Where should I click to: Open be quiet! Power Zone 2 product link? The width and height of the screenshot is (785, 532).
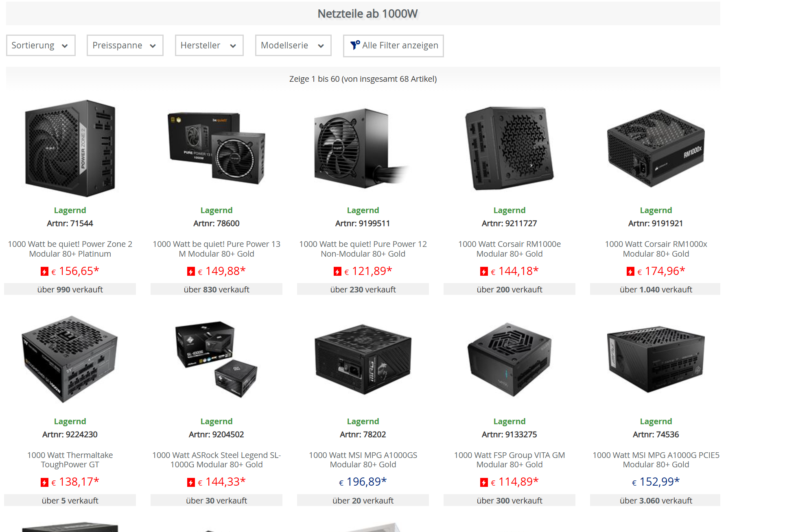(x=70, y=249)
